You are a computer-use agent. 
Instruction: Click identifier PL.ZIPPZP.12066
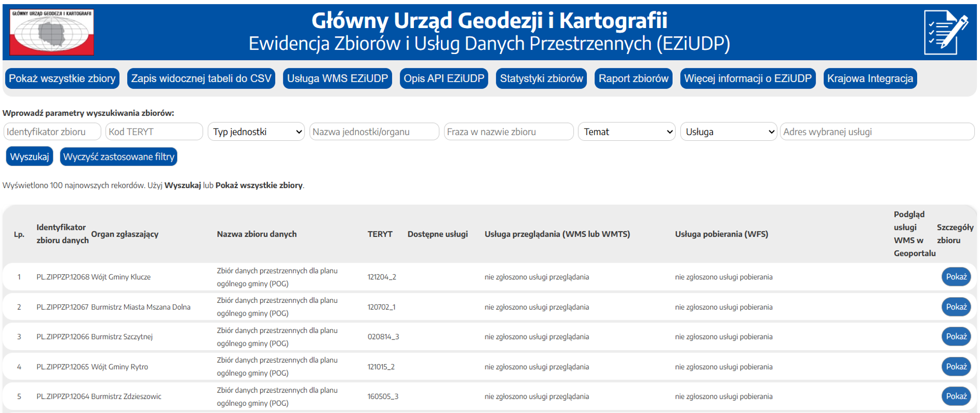click(63, 337)
